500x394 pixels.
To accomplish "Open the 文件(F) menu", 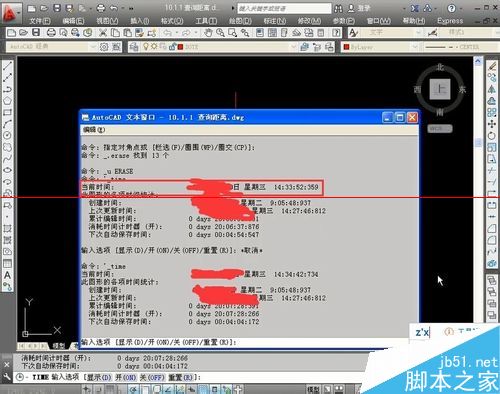I will [x=39, y=21].
